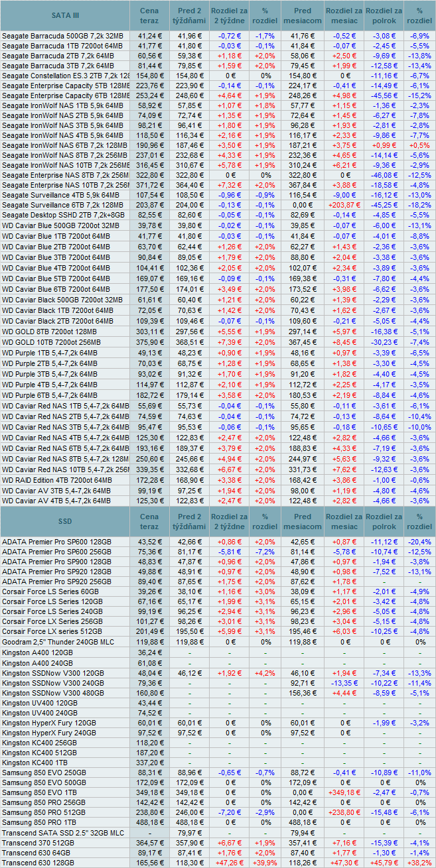The image size is (436, 868).
Task: Click Samsung 850 EVO 250GB name
Action: (44, 773)
